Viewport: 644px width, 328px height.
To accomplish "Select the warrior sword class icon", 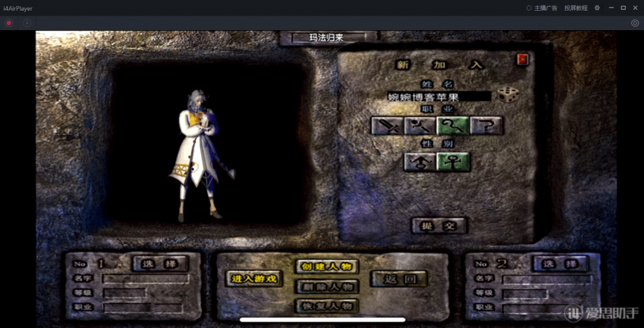I will (x=386, y=126).
